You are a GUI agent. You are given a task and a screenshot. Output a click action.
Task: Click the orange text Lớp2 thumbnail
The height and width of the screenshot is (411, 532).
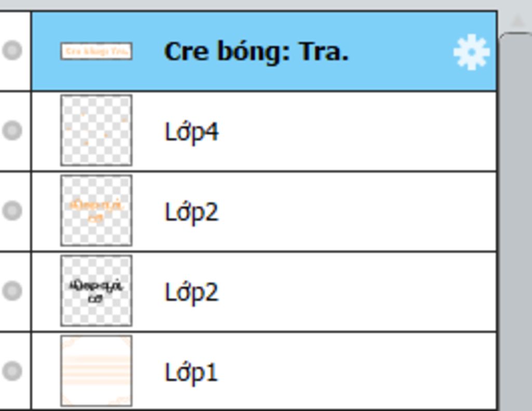[x=96, y=210]
